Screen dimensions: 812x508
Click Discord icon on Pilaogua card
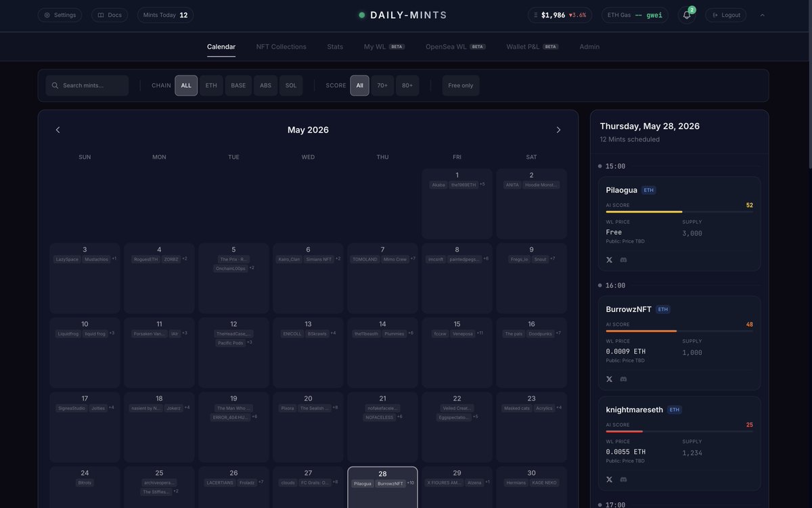[x=623, y=260]
